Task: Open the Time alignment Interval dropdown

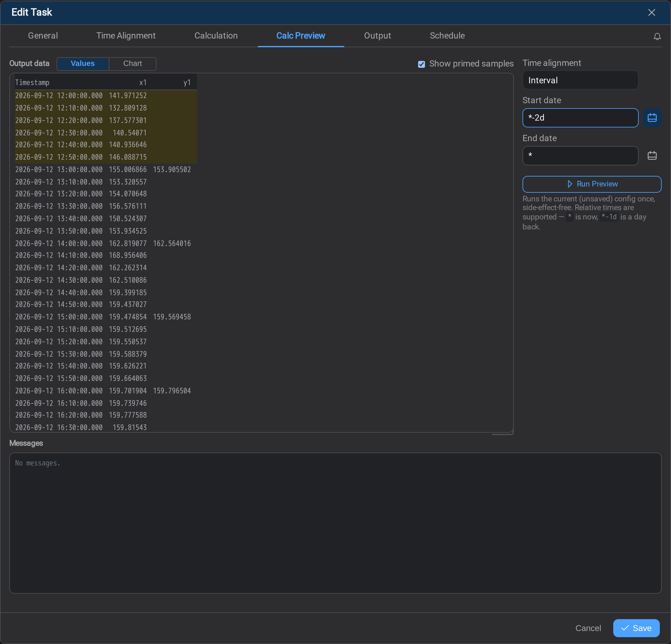Action: (580, 80)
